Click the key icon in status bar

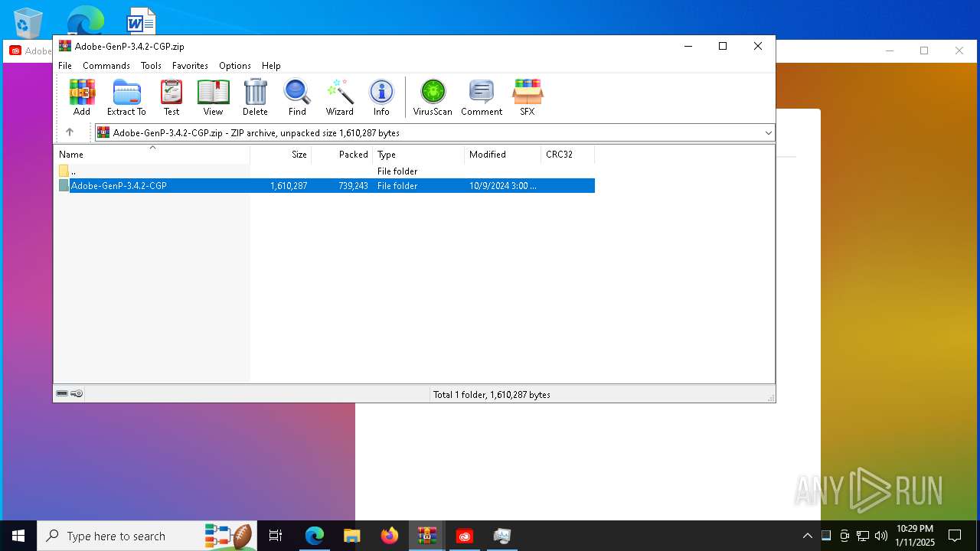click(x=77, y=393)
